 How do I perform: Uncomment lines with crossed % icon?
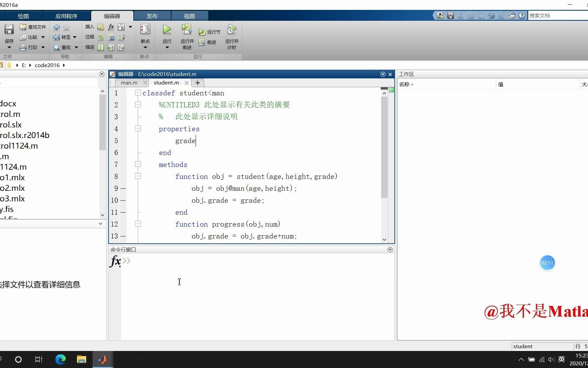click(111, 37)
